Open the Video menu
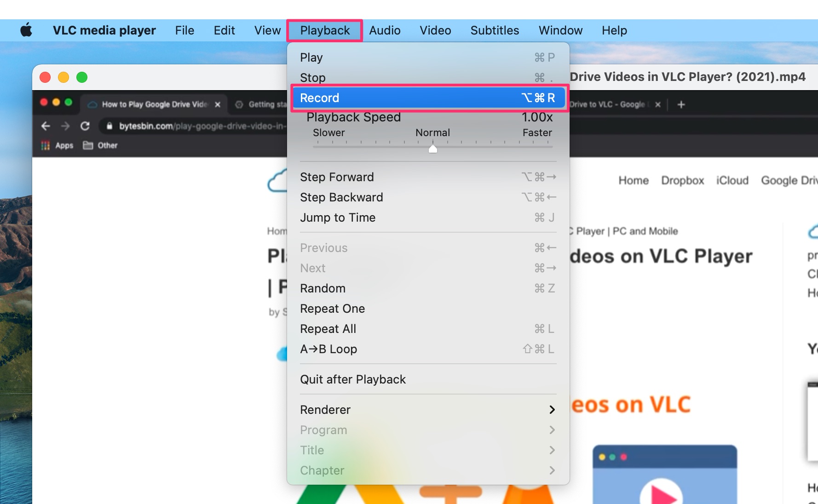This screenshot has width=818, height=504. pyautogui.click(x=435, y=30)
